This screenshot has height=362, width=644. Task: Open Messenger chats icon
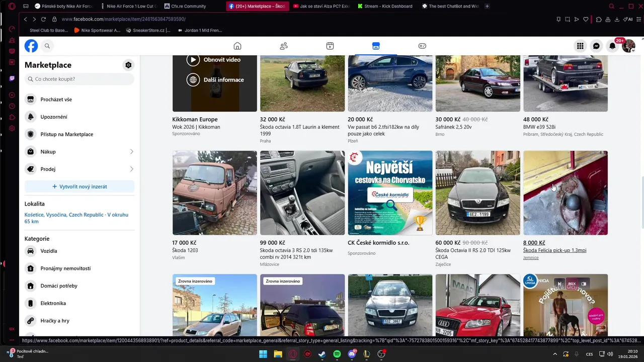pyautogui.click(x=596, y=46)
